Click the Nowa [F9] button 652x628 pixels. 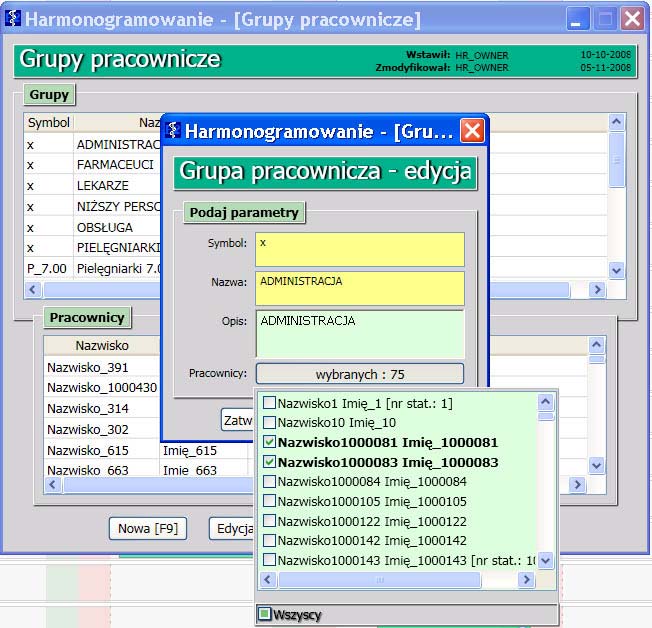tap(148, 529)
